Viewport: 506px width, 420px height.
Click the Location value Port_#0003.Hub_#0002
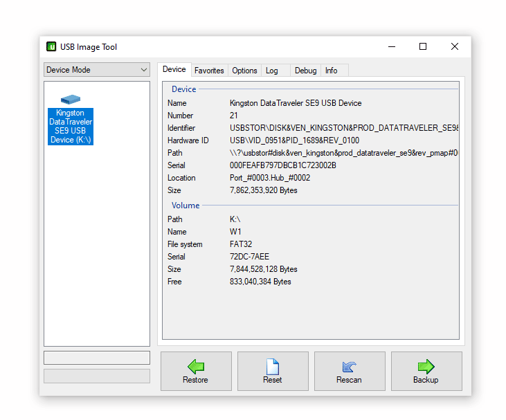coord(270,178)
